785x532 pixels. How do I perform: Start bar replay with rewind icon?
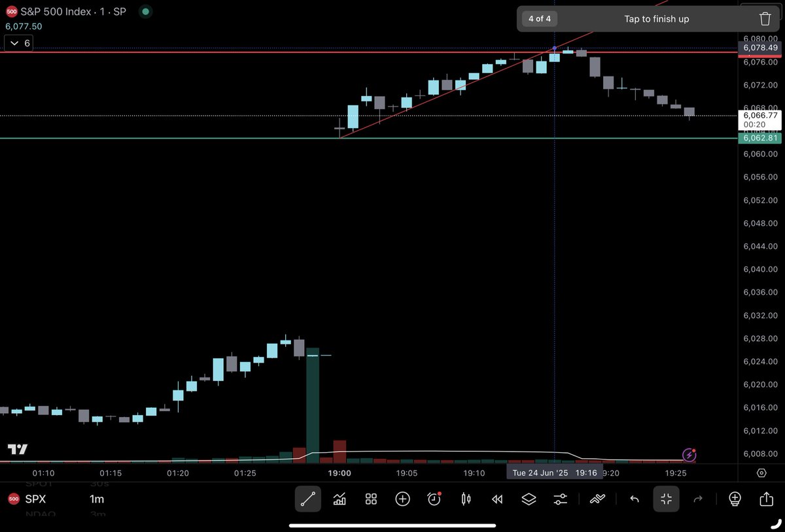497,499
